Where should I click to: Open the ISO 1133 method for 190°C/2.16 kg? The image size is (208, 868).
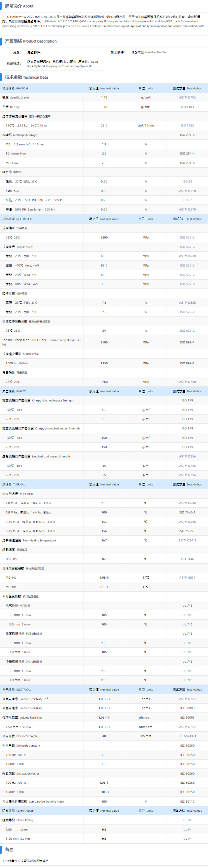pos(187,125)
